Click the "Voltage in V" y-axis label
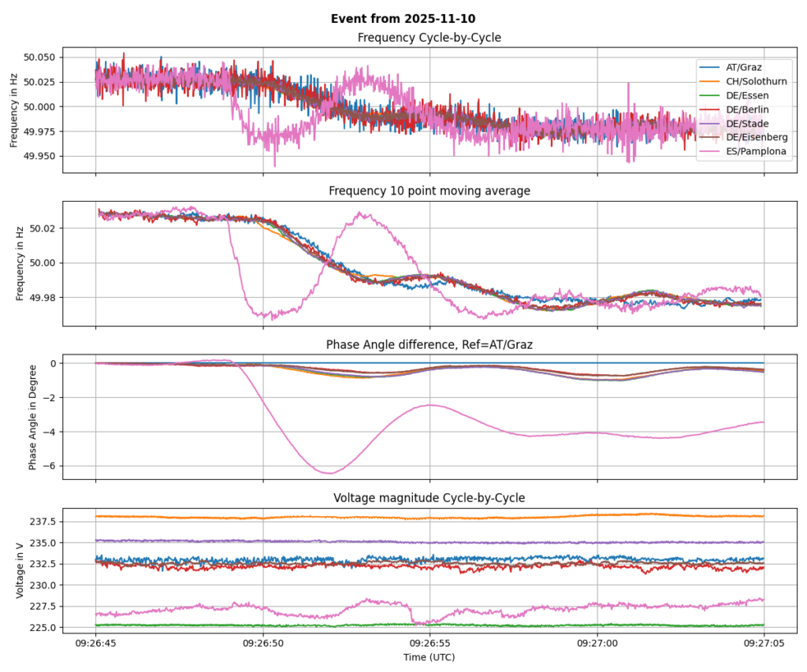The image size is (807, 672). [x=21, y=570]
